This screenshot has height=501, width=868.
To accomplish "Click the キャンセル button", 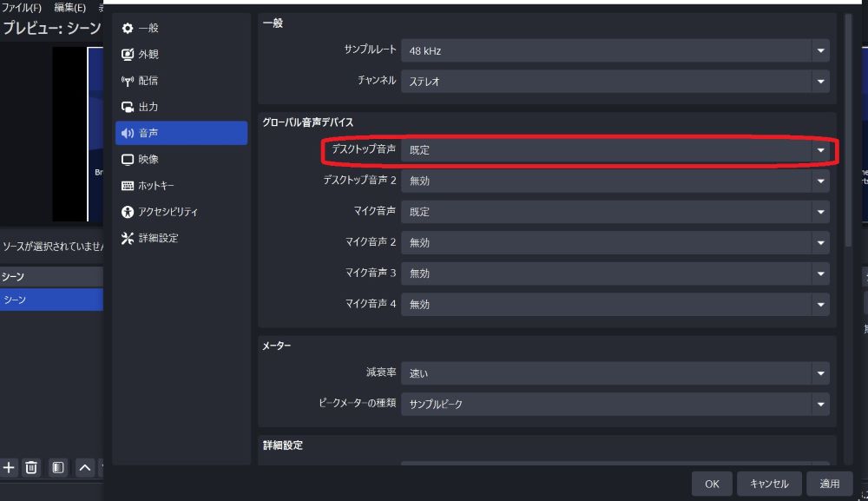I will pos(769,484).
